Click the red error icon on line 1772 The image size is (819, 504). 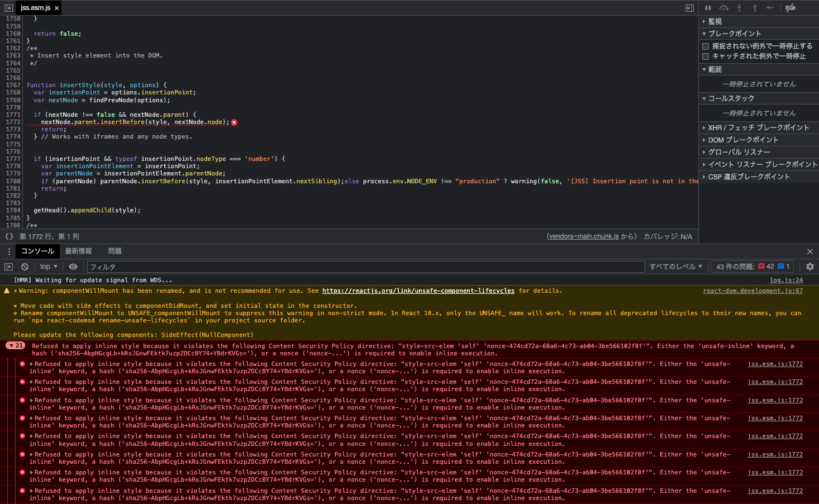click(234, 122)
